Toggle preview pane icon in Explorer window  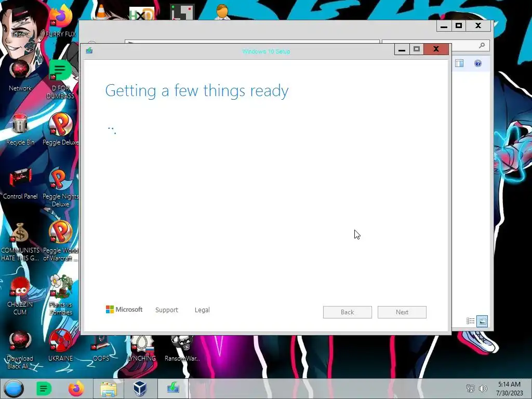coord(459,63)
